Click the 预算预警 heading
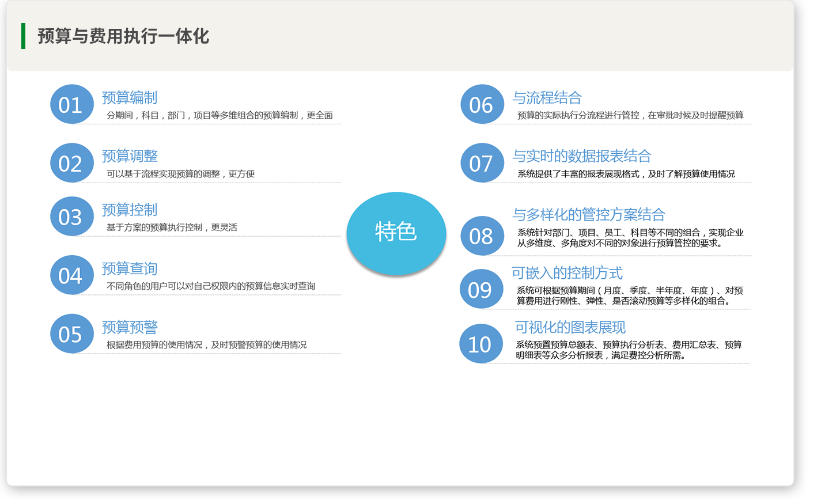The image size is (821, 504). click(x=130, y=327)
